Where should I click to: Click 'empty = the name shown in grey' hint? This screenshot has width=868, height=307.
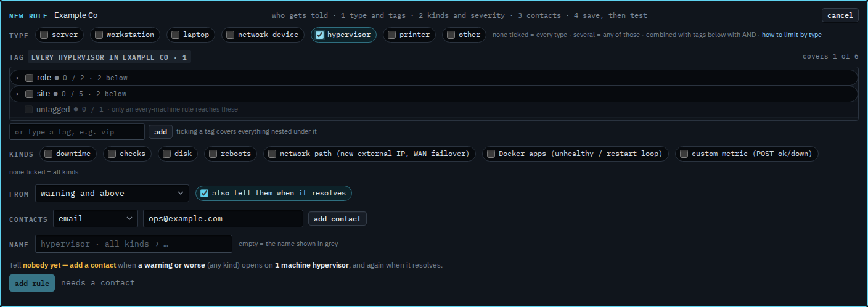tap(289, 244)
